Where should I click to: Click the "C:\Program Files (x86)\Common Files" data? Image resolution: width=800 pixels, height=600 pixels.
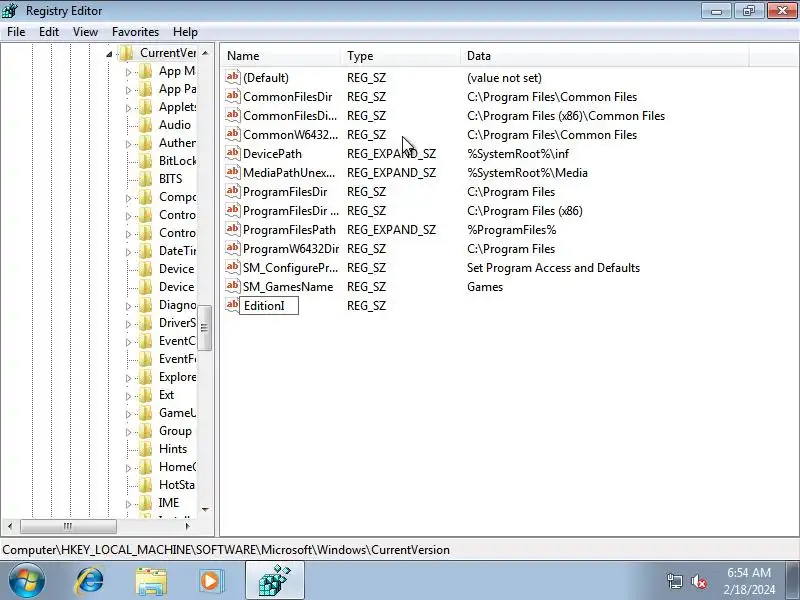point(566,116)
